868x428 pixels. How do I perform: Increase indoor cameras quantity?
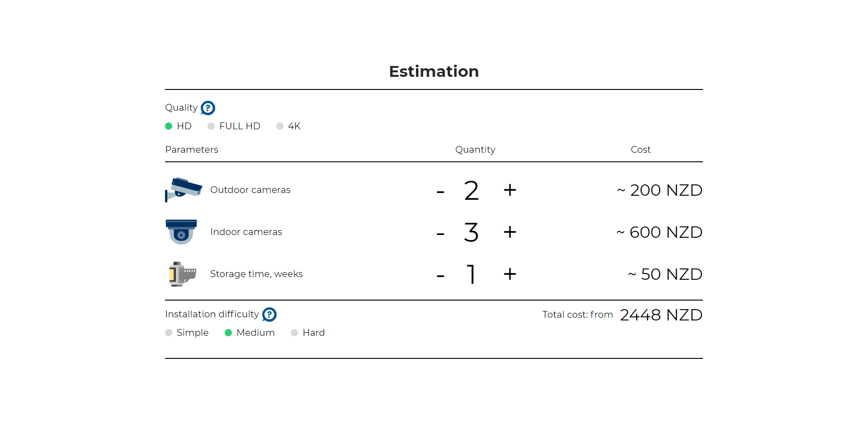pyautogui.click(x=510, y=232)
